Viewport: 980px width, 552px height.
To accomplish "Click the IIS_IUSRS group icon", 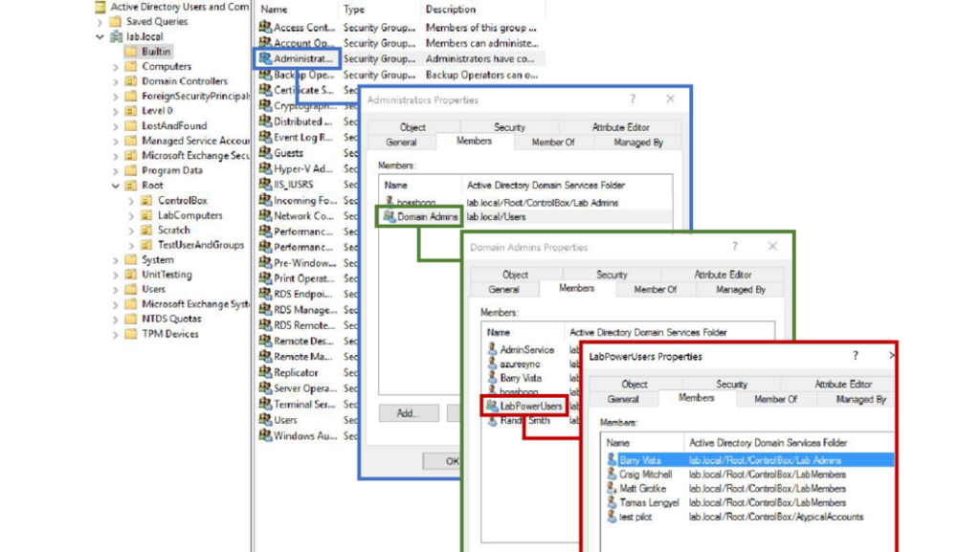I will click(x=265, y=185).
